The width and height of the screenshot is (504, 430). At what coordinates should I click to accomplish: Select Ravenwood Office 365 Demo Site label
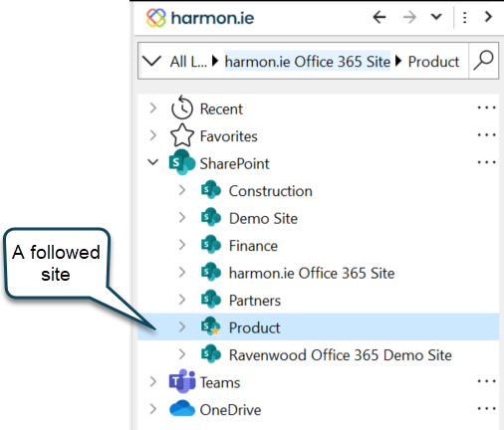click(341, 355)
